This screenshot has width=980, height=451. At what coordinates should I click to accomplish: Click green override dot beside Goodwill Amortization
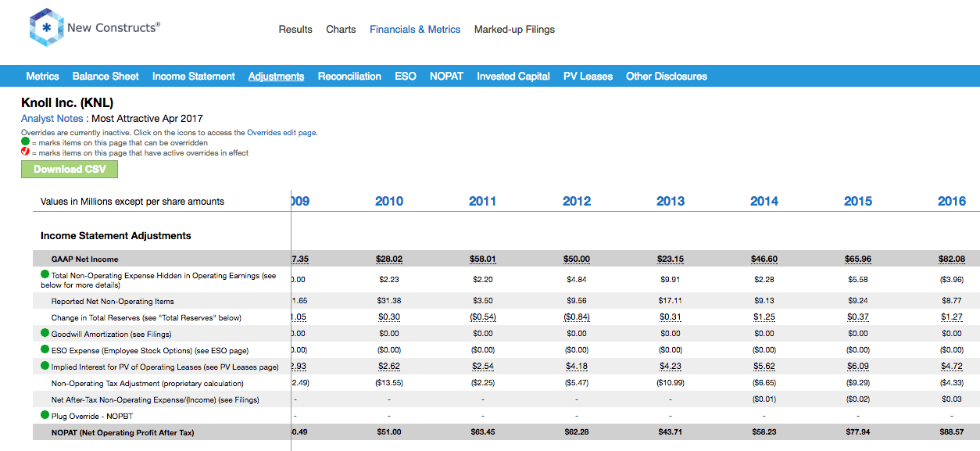pos(45,333)
